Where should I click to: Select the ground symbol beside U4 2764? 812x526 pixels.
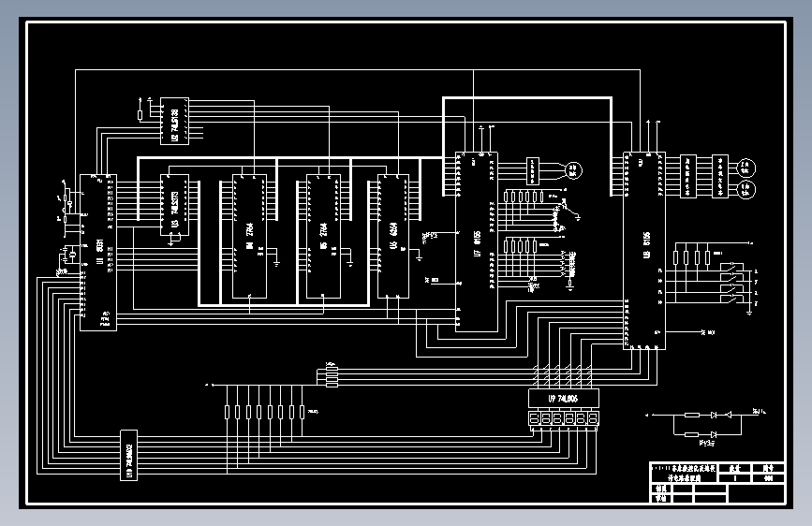[276, 264]
